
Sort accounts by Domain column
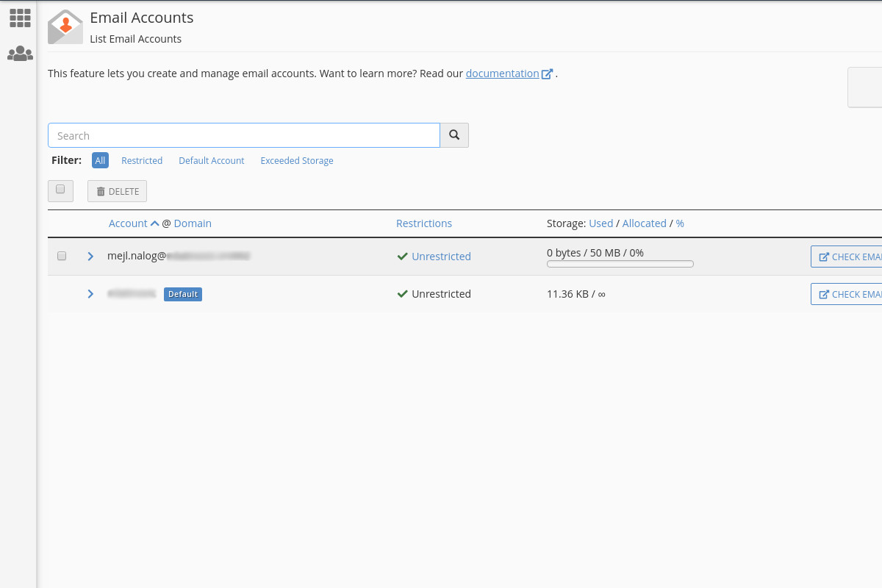193,223
